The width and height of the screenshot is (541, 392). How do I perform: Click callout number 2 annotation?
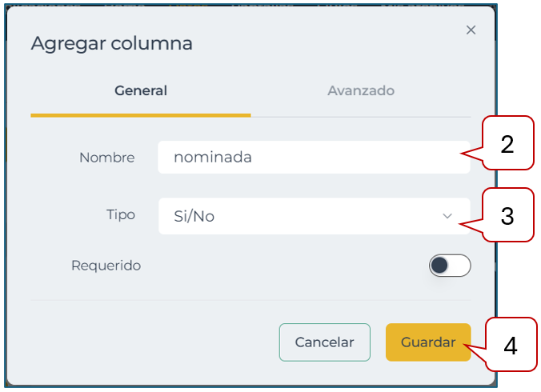507,144
